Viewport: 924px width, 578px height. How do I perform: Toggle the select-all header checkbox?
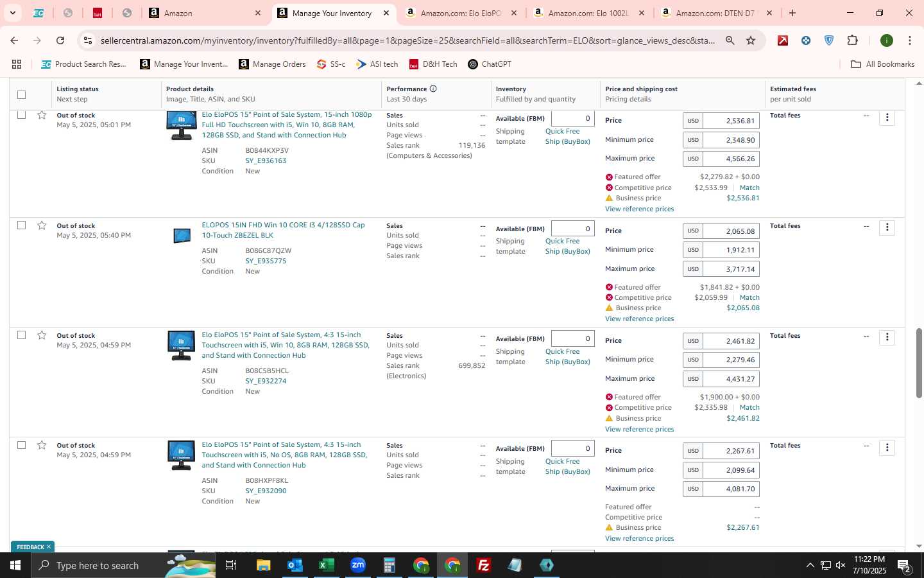tap(21, 94)
